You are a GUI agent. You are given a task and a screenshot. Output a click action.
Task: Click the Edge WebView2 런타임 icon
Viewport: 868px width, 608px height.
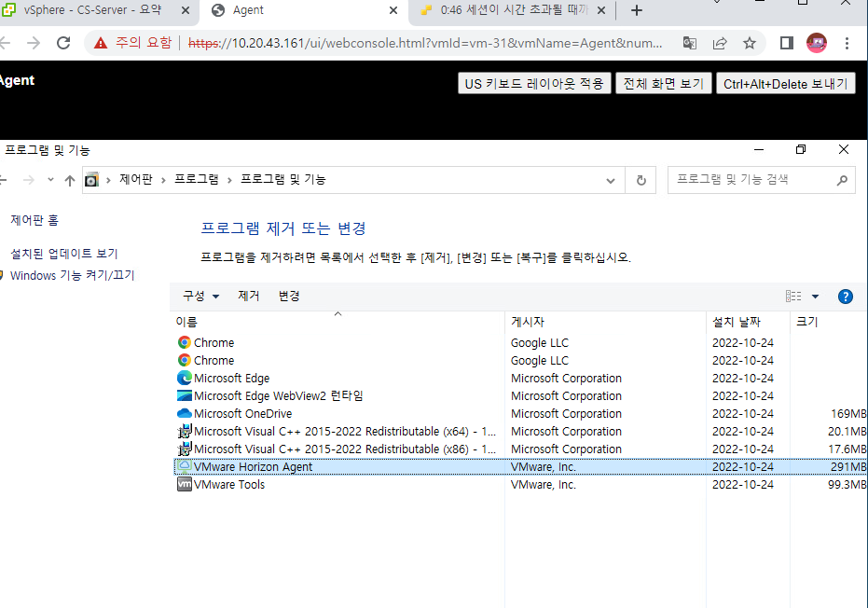185,396
